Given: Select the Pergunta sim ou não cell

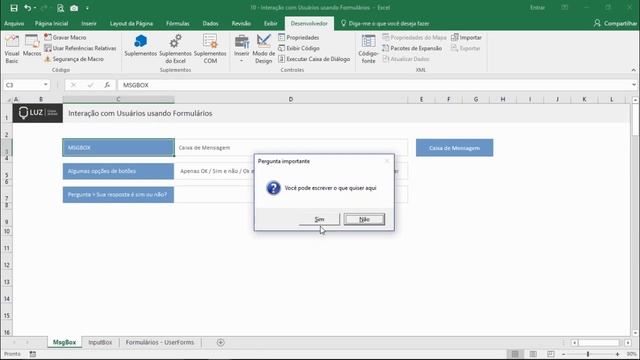Looking at the screenshot, I should coord(118,195).
